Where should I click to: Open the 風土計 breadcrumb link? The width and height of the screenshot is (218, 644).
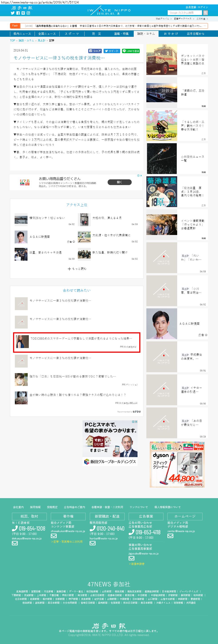(41, 41)
